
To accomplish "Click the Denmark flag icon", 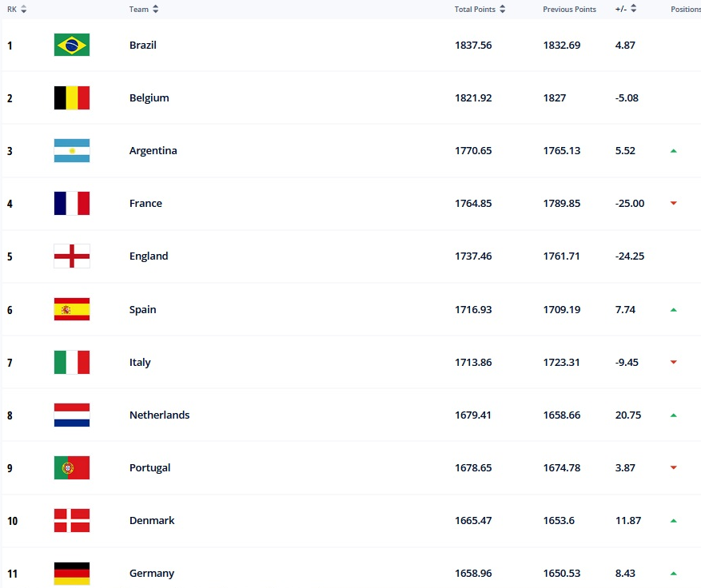I will [x=72, y=520].
